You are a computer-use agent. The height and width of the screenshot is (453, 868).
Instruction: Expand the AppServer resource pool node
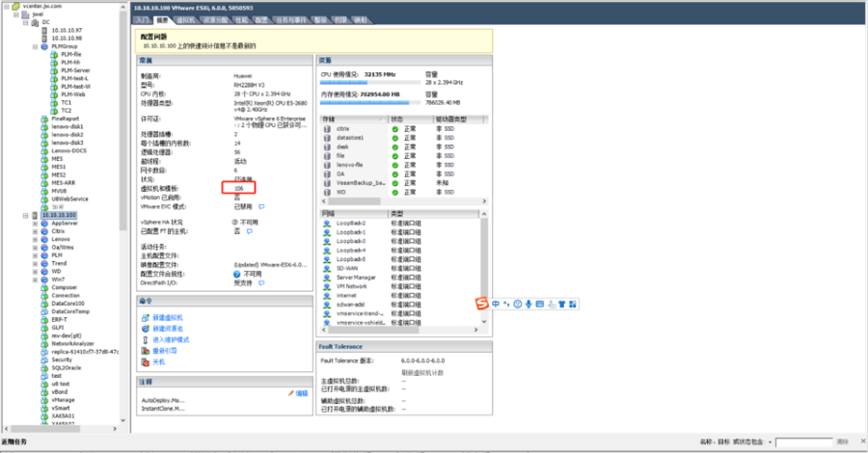[35, 223]
